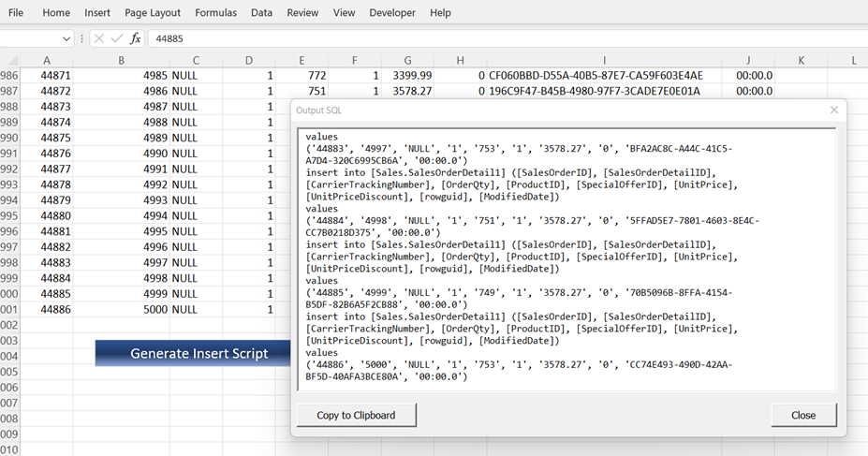Click inside the Output SQL text box
This screenshot has width=868, height=456.
566,259
